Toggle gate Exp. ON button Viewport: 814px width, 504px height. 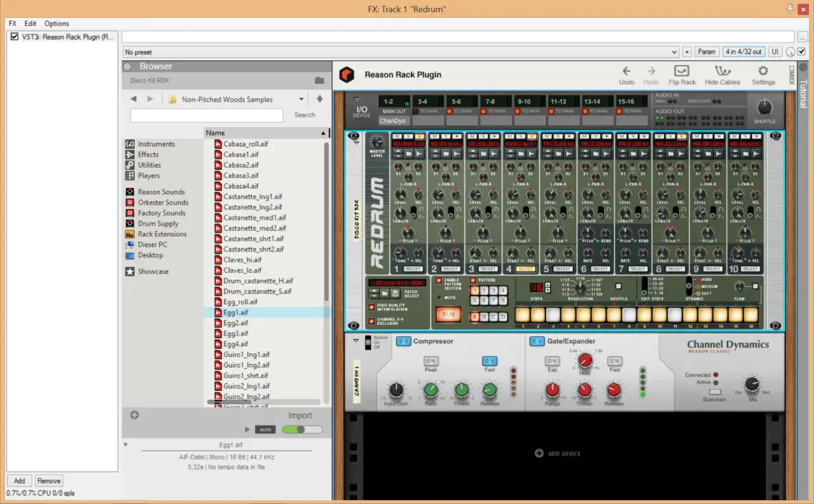click(552, 361)
